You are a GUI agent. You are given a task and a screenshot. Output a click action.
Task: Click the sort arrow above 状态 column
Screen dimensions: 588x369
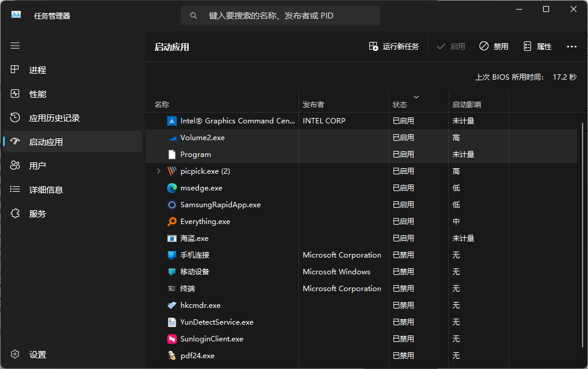click(416, 97)
